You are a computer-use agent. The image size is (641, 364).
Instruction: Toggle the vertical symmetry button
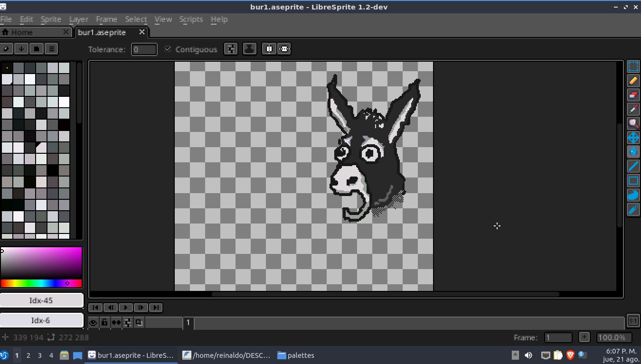pos(284,49)
